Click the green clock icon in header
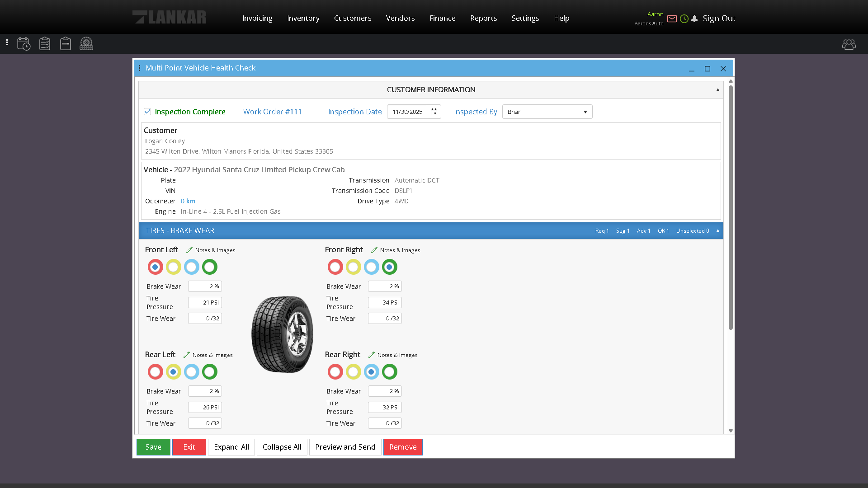This screenshot has height=488, width=868. click(684, 19)
